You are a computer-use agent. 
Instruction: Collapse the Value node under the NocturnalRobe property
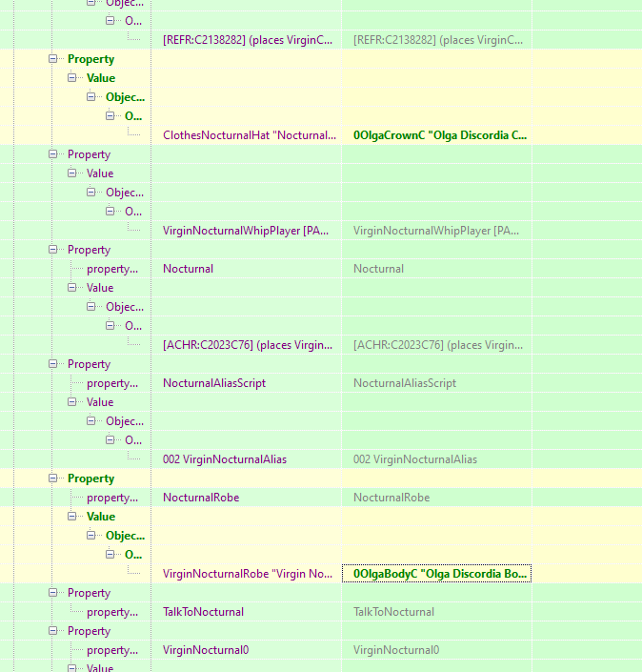72,517
